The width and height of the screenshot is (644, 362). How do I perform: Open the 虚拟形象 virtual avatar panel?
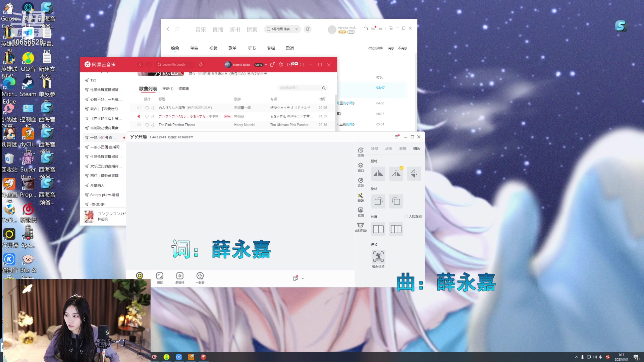[361, 227]
